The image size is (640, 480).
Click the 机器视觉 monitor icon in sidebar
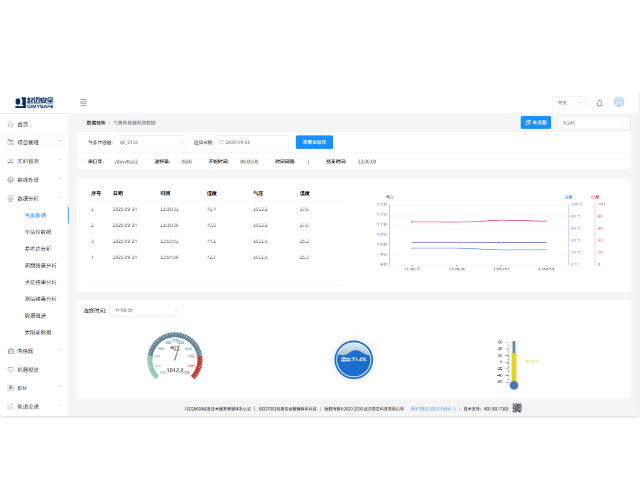coord(10,369)
